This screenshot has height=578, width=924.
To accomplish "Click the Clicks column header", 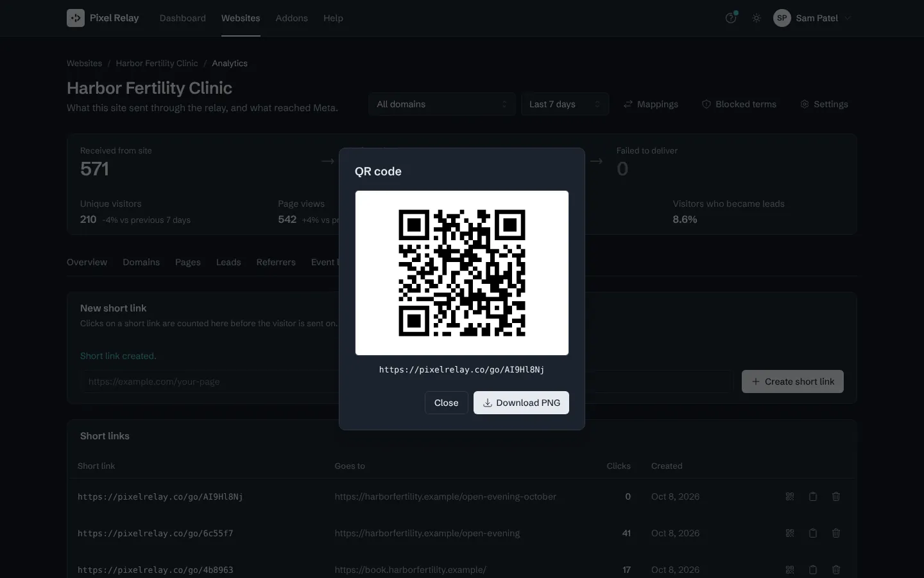I will click(x=619, y=466).
